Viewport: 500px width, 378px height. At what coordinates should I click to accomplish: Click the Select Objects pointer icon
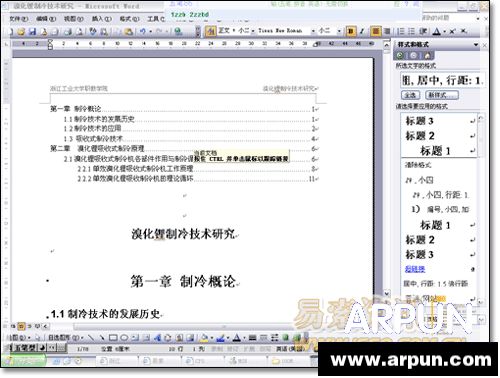tap(37, 337)
